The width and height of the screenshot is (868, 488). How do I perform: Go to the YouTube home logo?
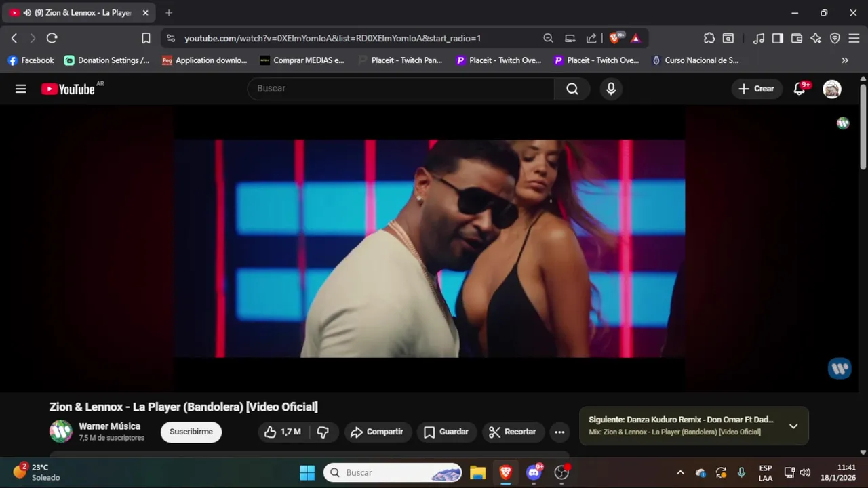(x=68, y=89)
